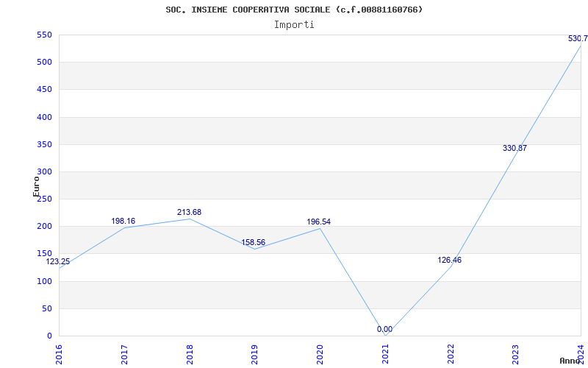The image size is (588, 368).
Task: Click the 2024 x-axis year label
Action: [x=581, y=354]
